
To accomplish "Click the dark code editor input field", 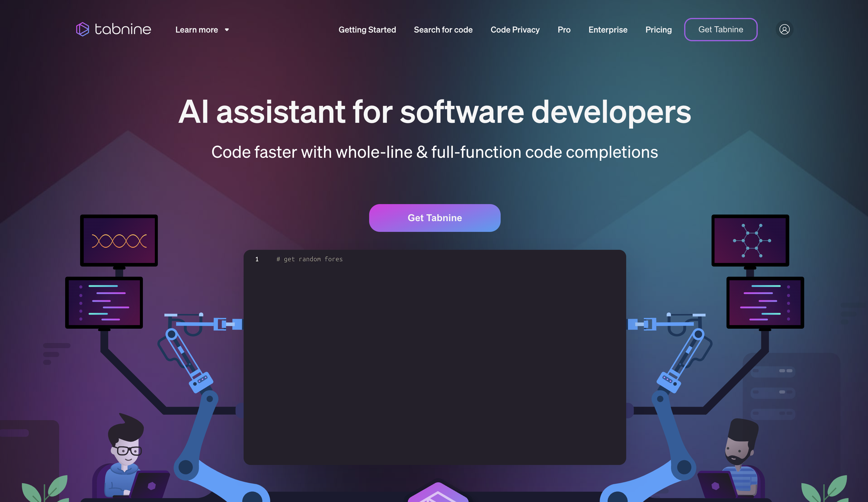I will 435,357.
